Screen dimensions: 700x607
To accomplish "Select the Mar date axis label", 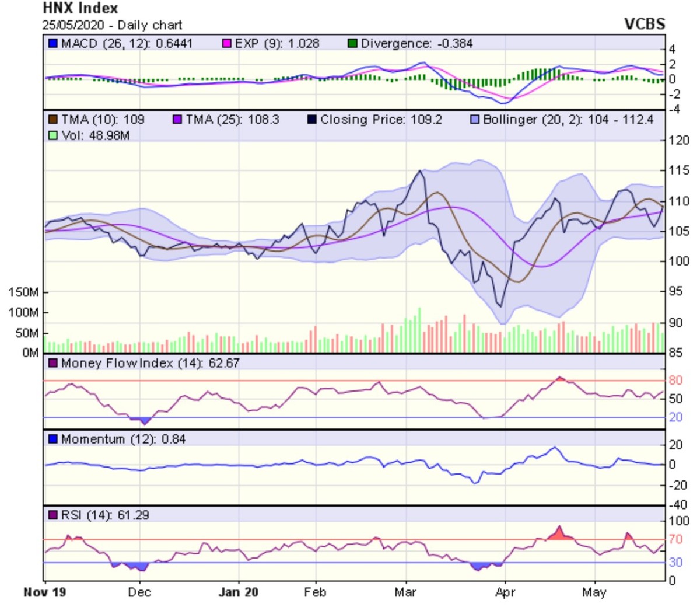I will coord(405,592).
